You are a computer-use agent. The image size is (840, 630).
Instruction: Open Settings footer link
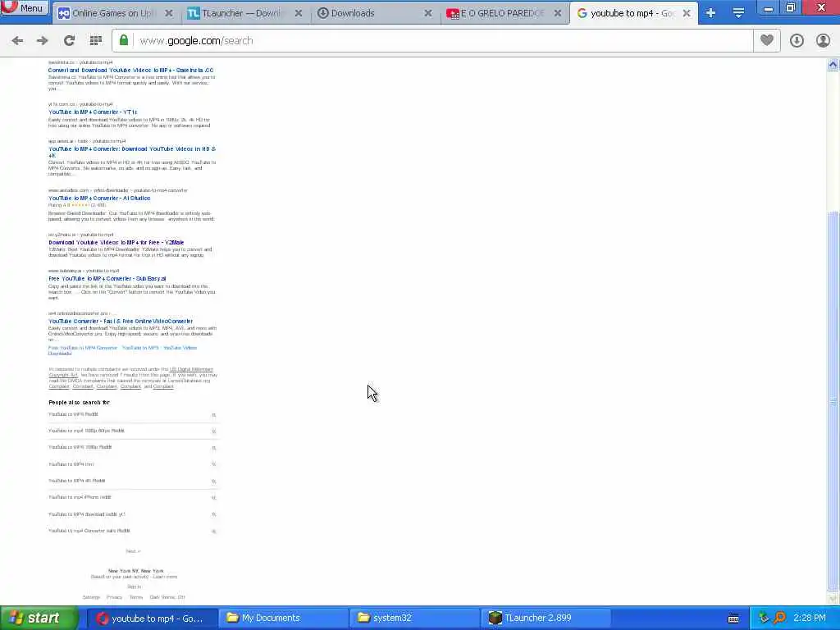91,597
